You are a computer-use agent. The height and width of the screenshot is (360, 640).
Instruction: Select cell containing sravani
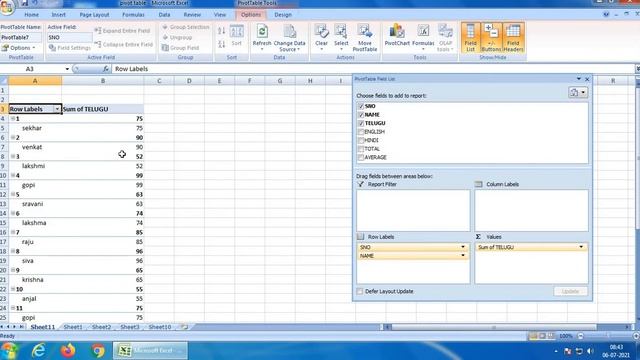[35, 204]
